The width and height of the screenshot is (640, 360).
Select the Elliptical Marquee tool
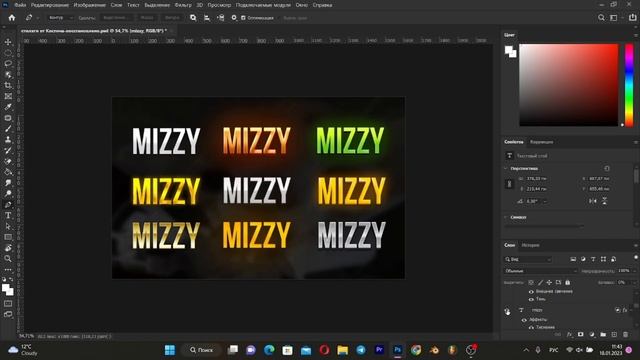pos(8,53)
